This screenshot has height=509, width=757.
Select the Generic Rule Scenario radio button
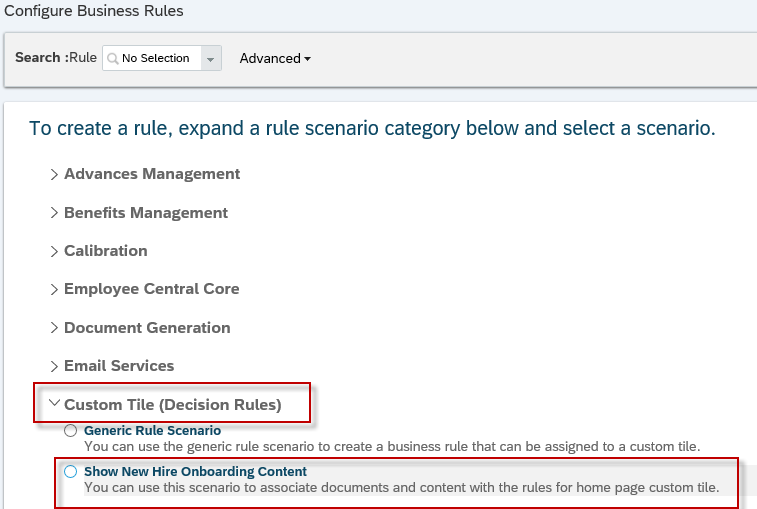pos(70,430)
